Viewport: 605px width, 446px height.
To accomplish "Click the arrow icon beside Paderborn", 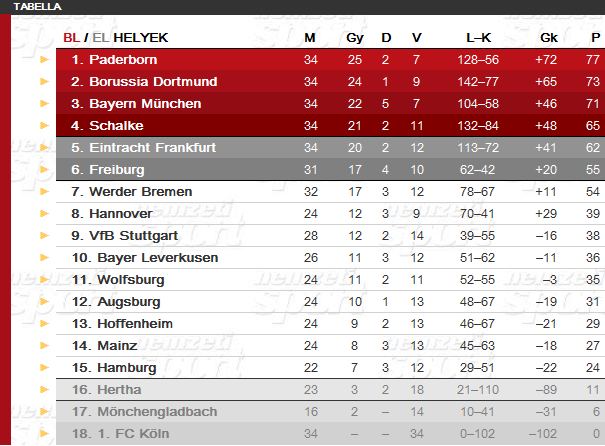I will pyautogui.click(x=45, y=59).
